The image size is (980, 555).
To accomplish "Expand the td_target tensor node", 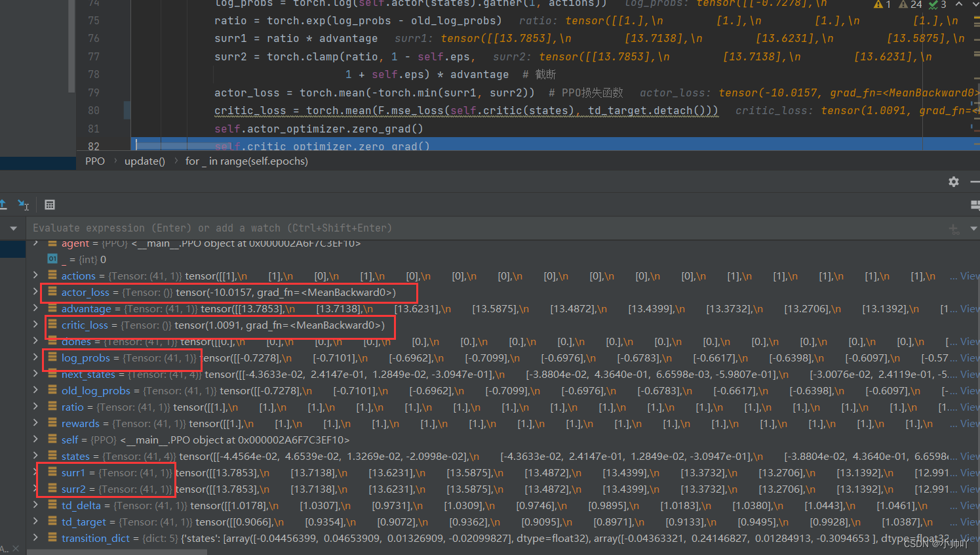I will tap(35, 522).
